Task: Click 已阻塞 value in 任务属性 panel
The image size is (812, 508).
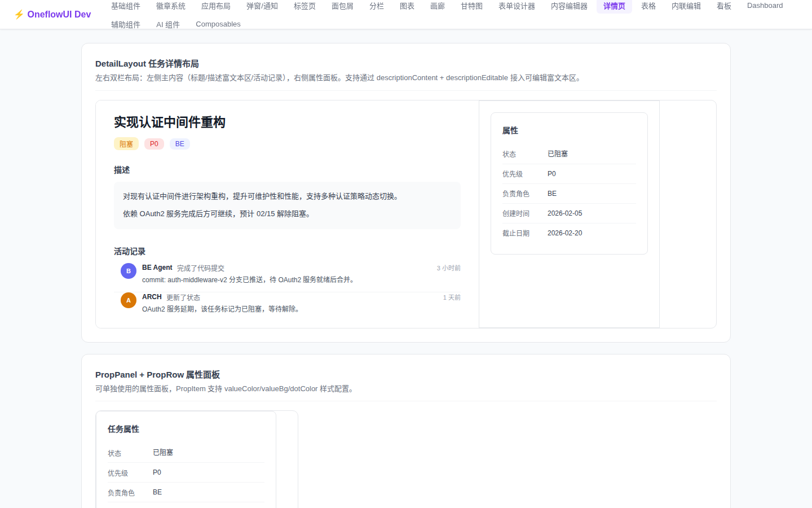Action: [x=163, y=453]
